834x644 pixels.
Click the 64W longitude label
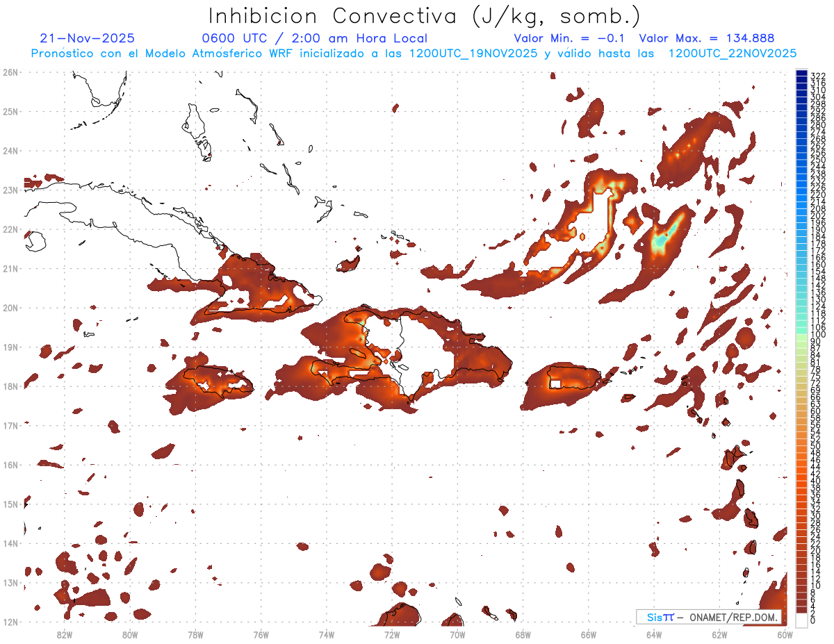coord(654,634)
